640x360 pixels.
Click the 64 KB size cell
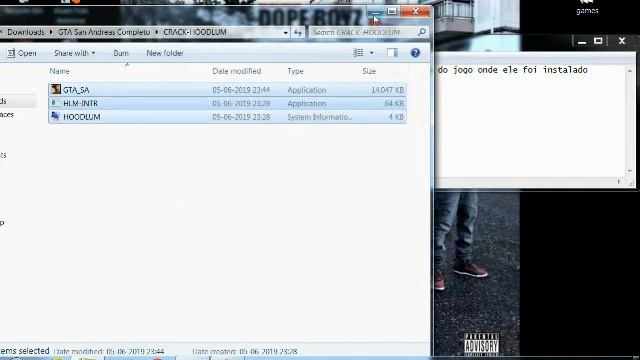click(x=394, y=103)
